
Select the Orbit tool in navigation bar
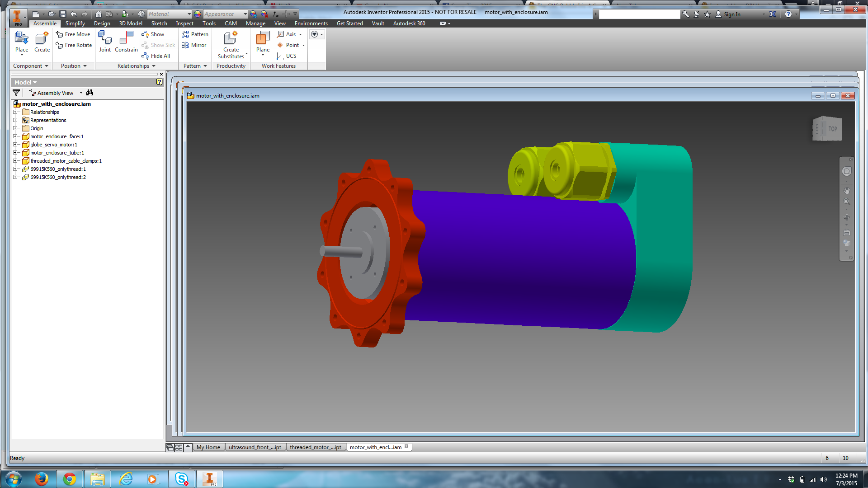point(847,217)
